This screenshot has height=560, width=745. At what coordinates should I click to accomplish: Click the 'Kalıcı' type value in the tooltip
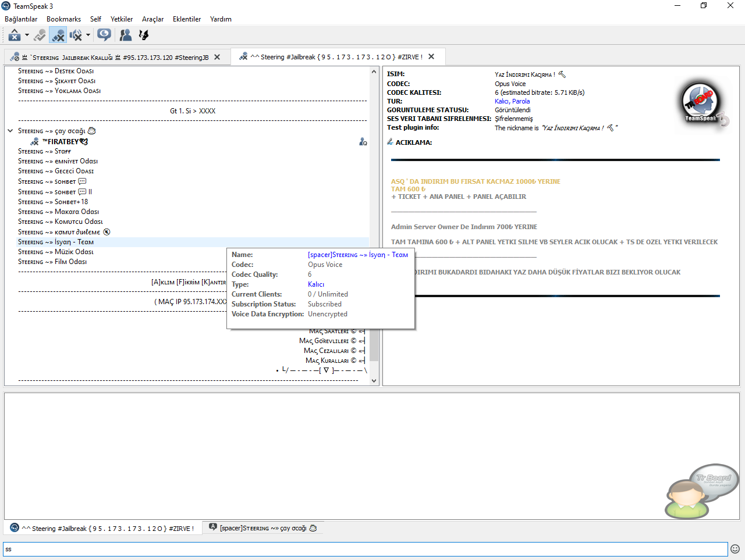point(316,284)
